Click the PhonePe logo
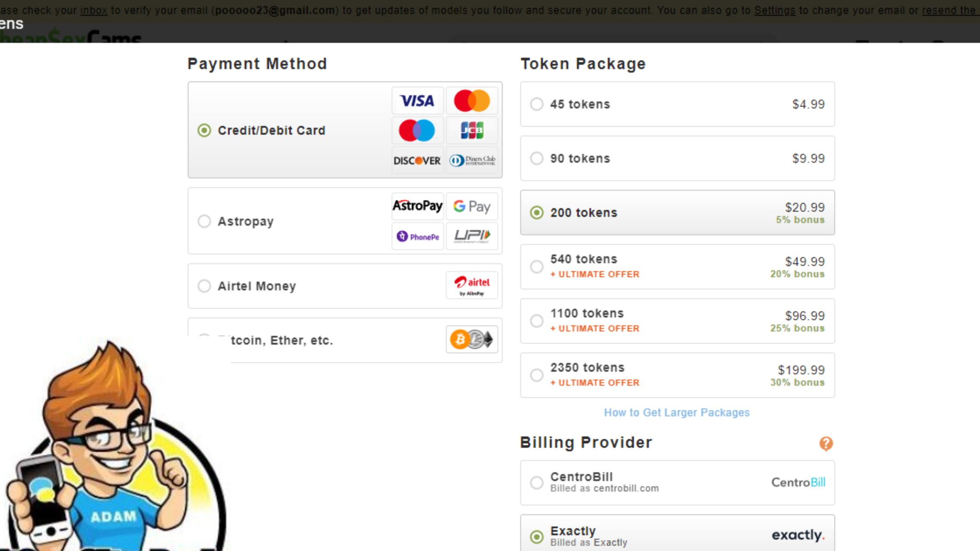 click(417, 237)
